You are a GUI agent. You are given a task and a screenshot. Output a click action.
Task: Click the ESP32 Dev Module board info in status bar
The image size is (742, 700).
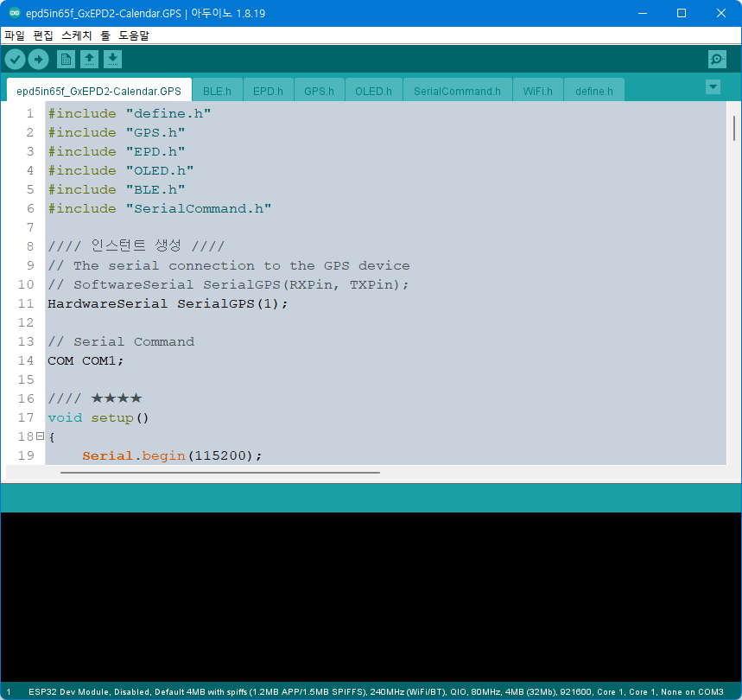tap(376, 692)
